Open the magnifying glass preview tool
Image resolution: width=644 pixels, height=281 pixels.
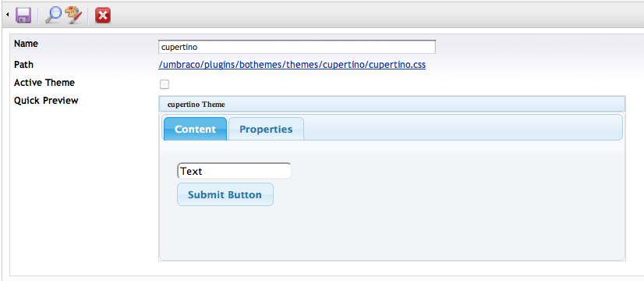pyautogui.click(x=53, y=16)
